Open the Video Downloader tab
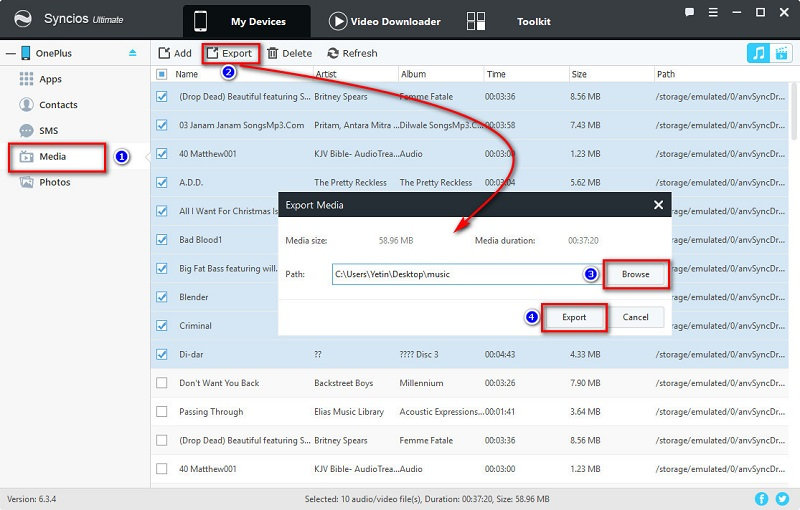 385,21
